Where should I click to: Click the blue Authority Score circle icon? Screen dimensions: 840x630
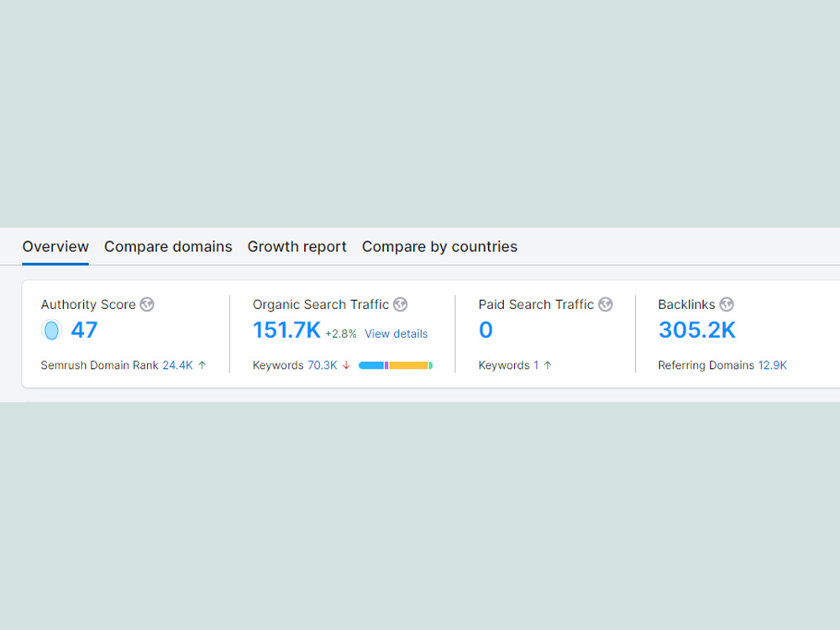[51, 330]
